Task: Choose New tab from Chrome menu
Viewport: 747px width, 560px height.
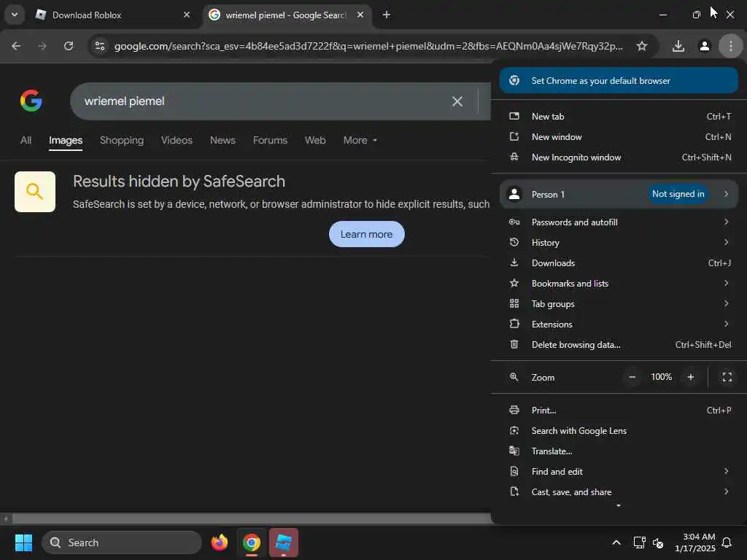Action: 619,116
